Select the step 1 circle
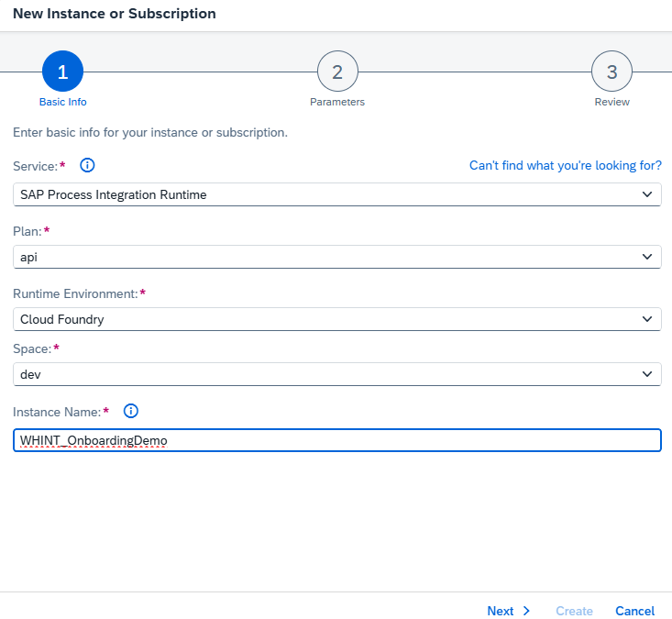This screenshot has height=619, width=672. 62,72
